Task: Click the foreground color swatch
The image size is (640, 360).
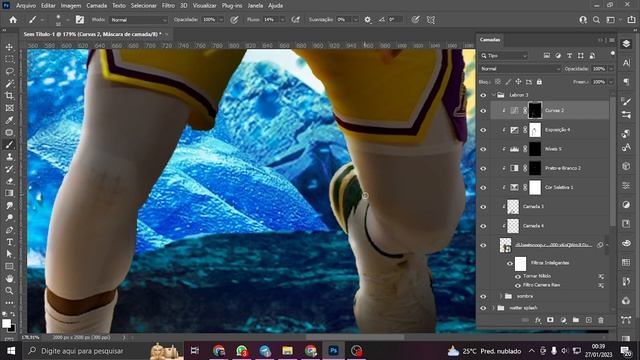Action: tap(6, 323)
